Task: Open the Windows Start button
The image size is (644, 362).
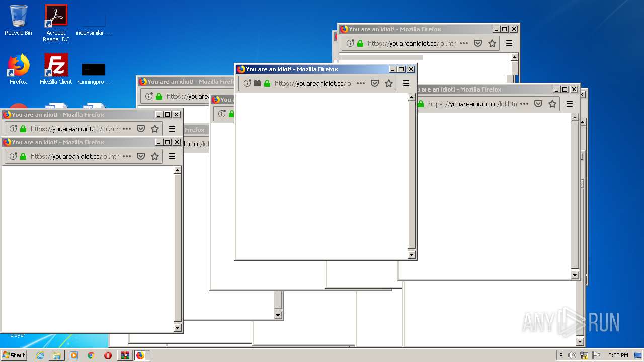Action: 14,355
